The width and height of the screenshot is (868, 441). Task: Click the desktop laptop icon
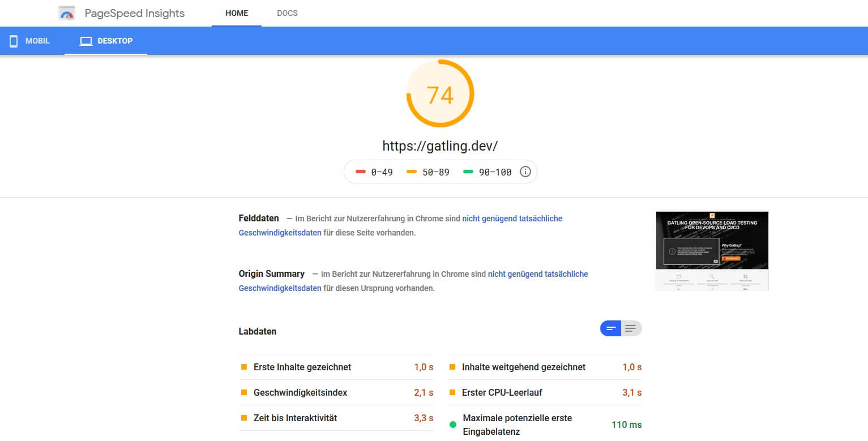pyautogui.click(x=86, y=41)
